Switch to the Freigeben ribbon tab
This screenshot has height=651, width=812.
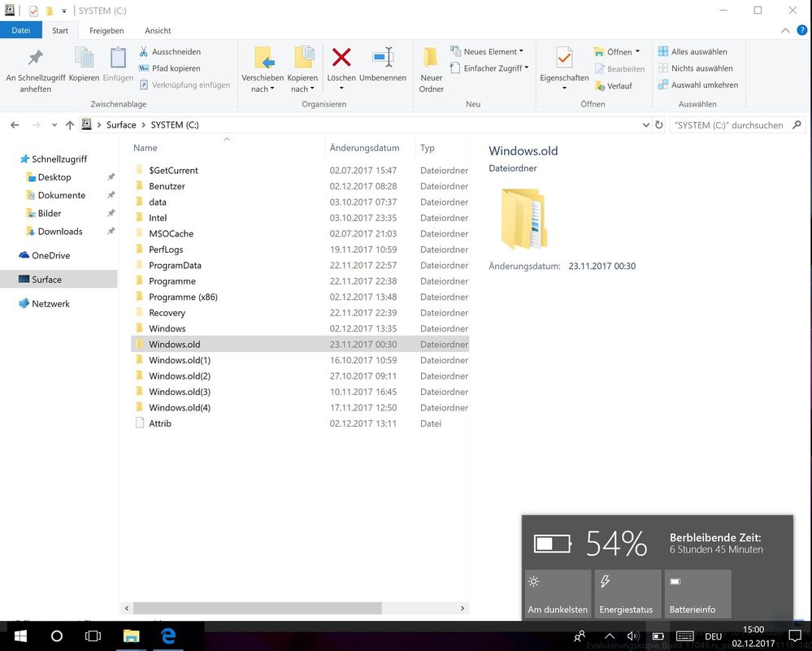106,31
